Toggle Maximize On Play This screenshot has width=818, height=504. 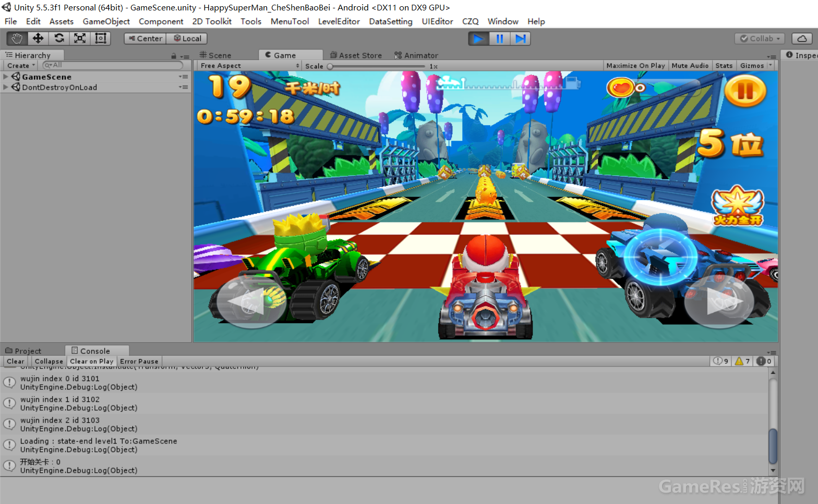(635, 66)
